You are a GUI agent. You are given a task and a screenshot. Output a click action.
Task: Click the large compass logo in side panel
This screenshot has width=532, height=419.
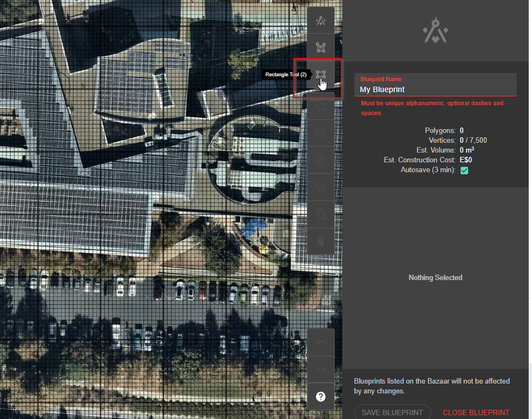tap(436, 32)
